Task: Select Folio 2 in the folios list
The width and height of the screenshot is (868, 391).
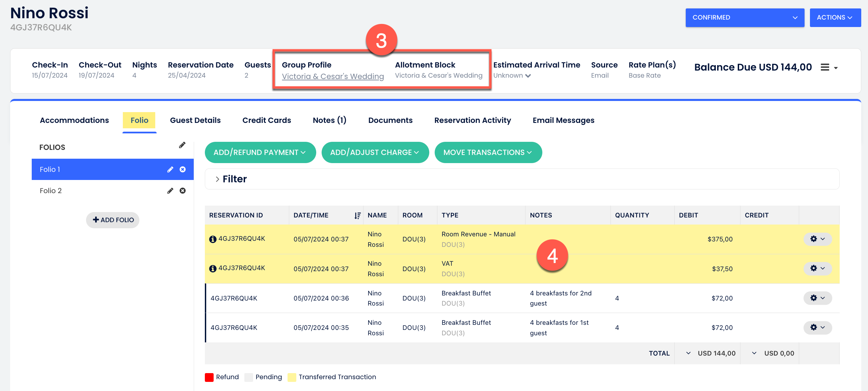Action: point(51,191)
